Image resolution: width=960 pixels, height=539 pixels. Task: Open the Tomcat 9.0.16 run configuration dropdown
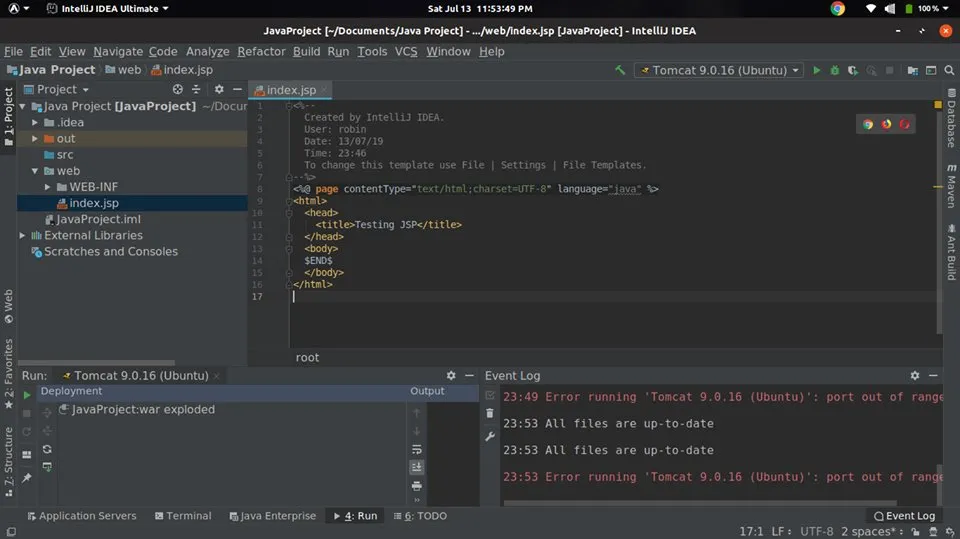click(720, 71)
